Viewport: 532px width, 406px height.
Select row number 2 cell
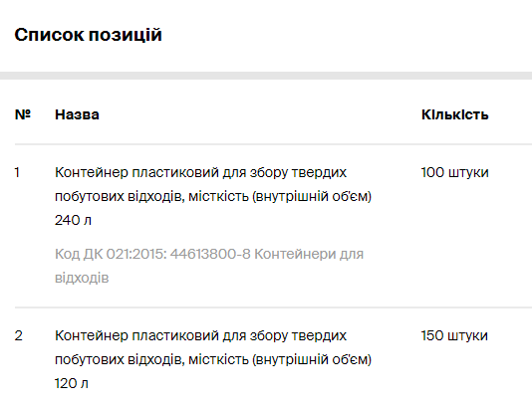[x=19, y=336]
